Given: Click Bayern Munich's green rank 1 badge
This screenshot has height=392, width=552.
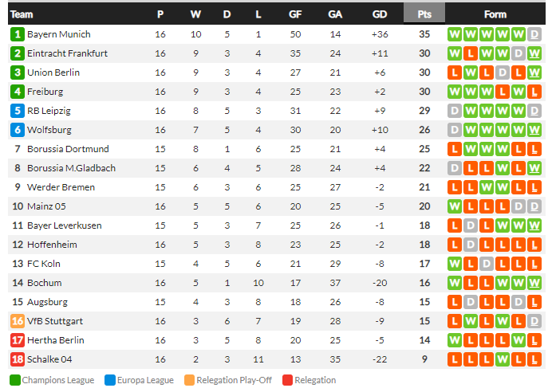Looking at the screenshot, I should click(x=18, y=34).
